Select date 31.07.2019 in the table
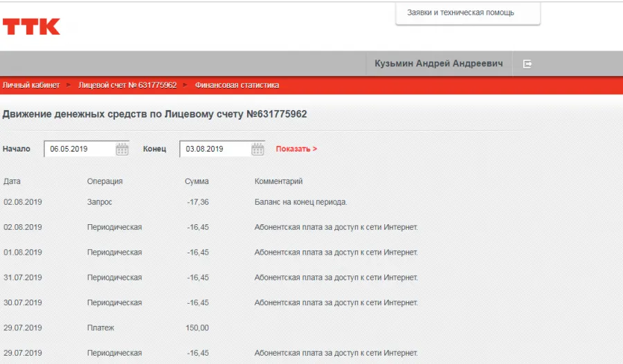 coord(23,277)
